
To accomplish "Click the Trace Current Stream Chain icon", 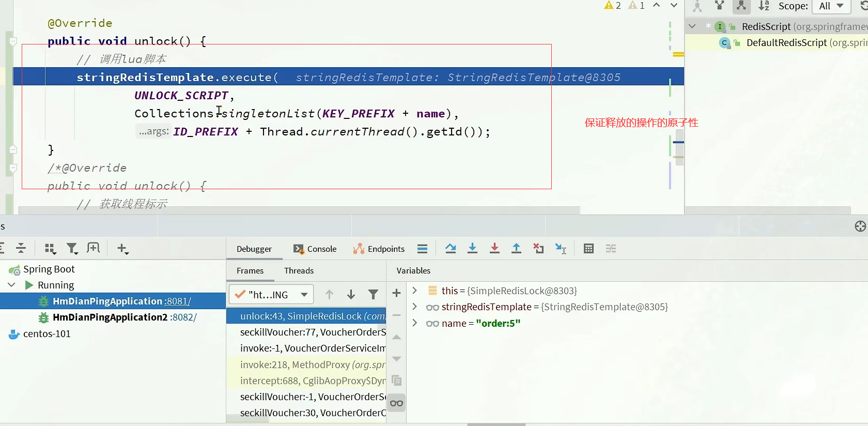I will click(x=611, y=249).
